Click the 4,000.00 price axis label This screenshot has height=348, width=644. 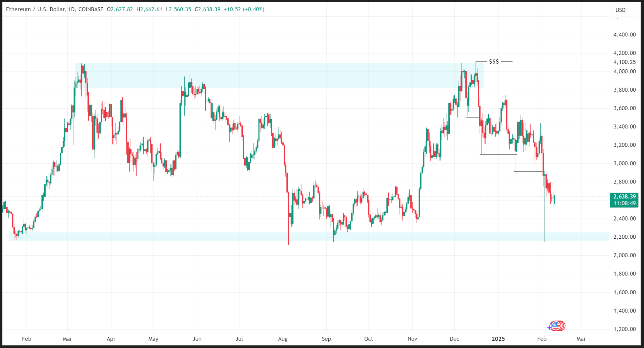point(625,71)
